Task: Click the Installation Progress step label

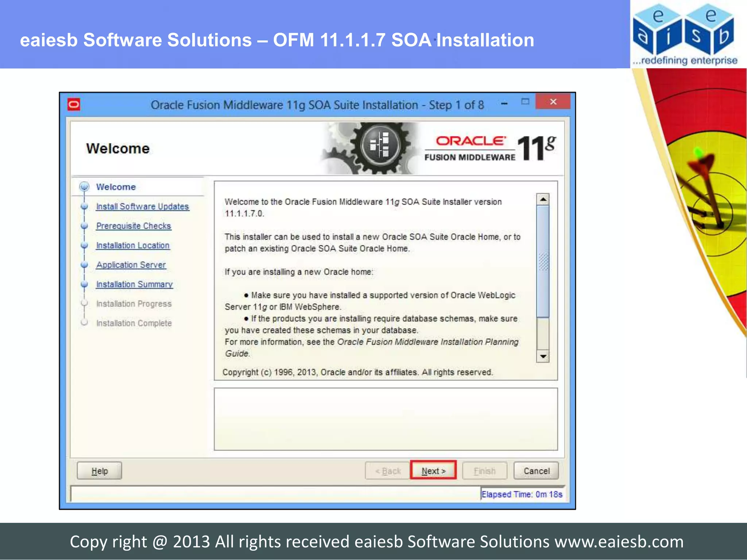Action: coord(134,304)
